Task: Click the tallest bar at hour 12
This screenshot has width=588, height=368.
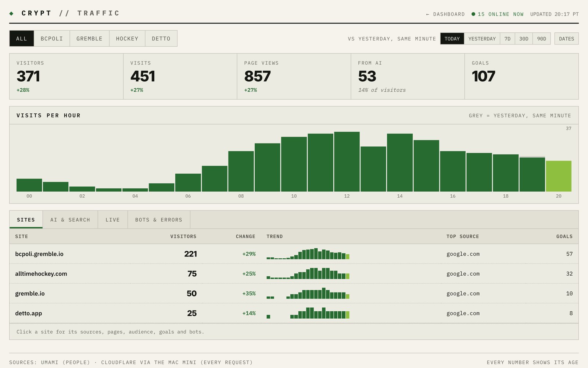Action: click(x=347, y=162)
